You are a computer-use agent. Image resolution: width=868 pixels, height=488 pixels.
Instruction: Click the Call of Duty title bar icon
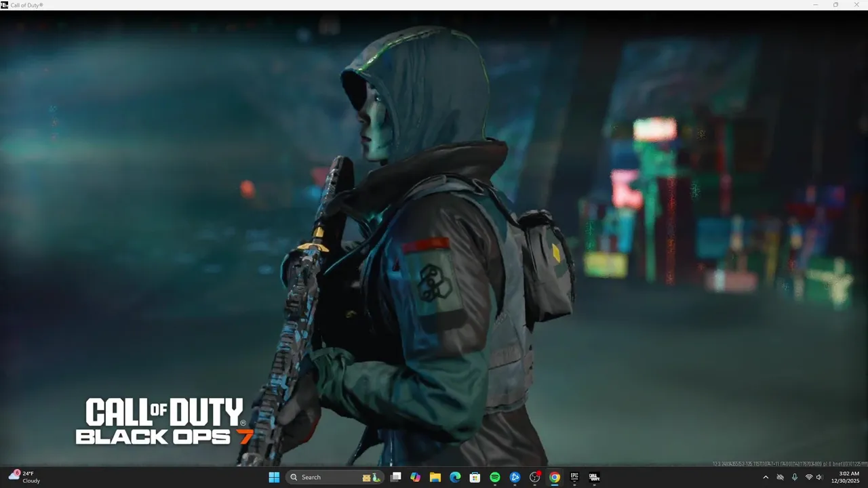click(x=5, y=5)
